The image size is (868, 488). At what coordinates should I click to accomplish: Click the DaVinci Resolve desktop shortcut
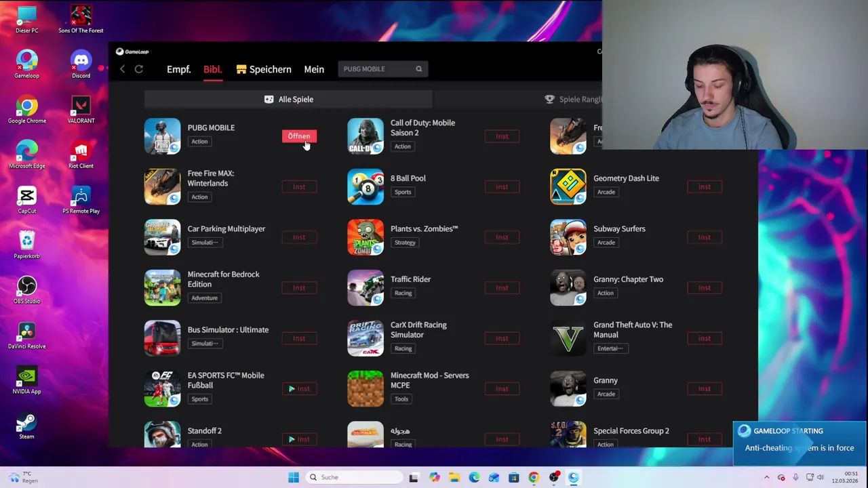pyautogui.click(x=26, y=335)
